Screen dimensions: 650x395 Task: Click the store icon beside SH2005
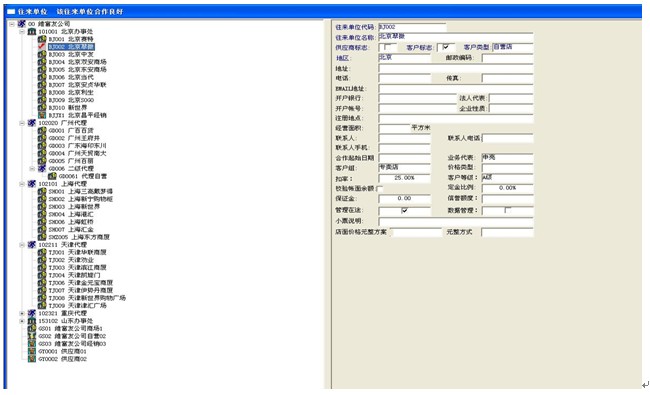pyautogui.click(x=42, y=237)
